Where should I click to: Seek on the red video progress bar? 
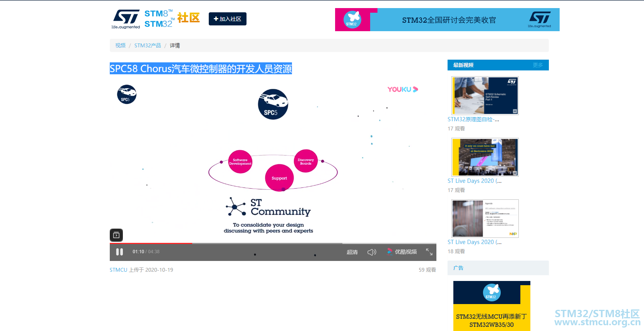pyautogui.click(x=151, y=243)
